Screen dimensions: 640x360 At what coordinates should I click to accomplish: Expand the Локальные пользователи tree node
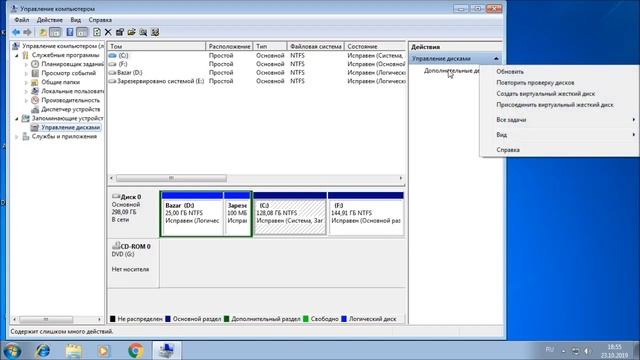pyautogui.click(x=26, y=91)
